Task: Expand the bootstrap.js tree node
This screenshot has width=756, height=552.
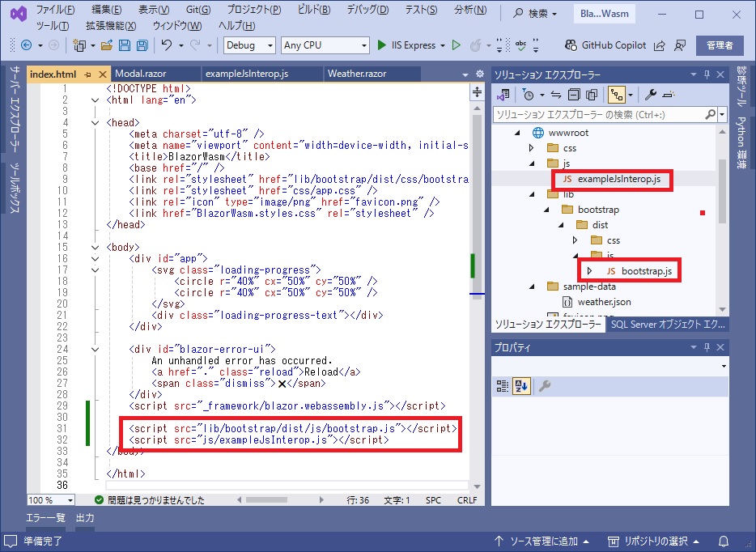Action: click(x=589, y=271)
